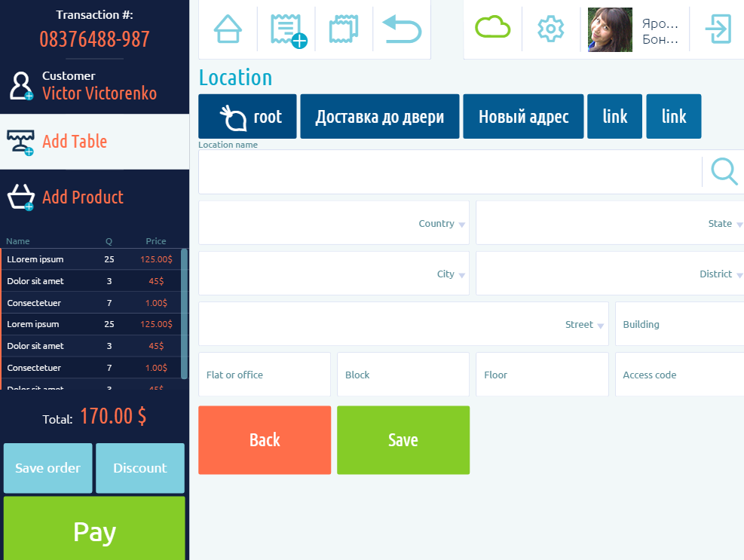Viewport: 744px width, 560px height.
Task: Click the order list scrollbar
Action: [x=185, y=313]
